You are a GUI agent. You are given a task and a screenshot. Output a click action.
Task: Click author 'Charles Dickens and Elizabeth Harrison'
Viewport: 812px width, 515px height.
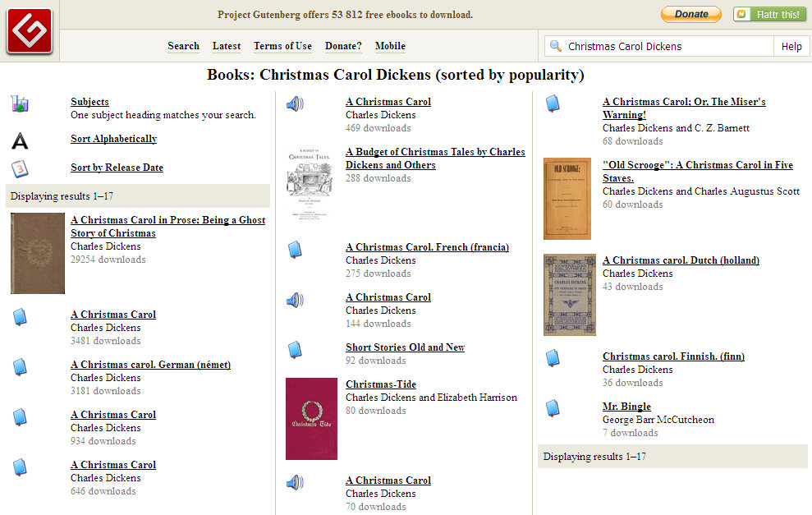pyautogui.click(x=431, y=398)
